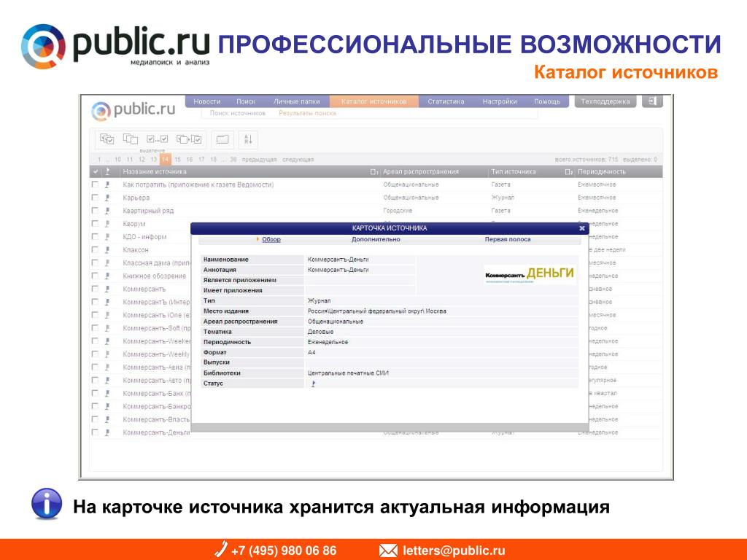Go to the Личные папки tab
This screenshot has width=747, height=560.
(x=296, y=101)
